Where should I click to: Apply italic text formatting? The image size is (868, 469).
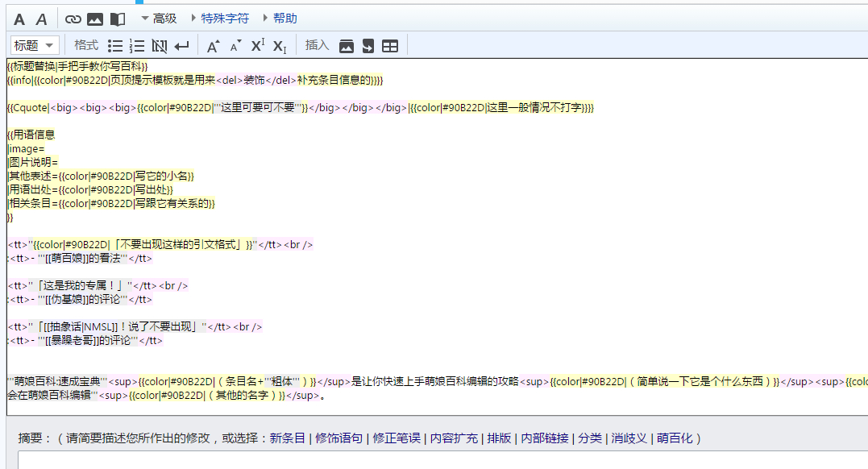pyautogui.click(x=42, y=19)
